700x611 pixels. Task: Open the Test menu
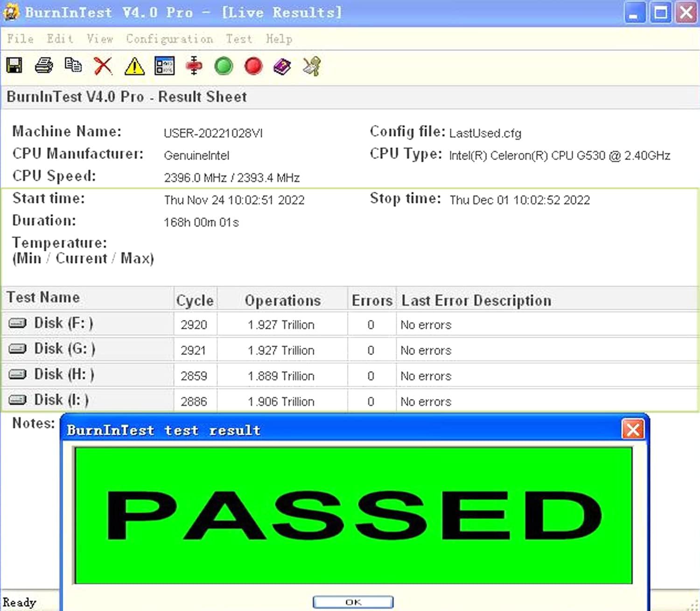point(239,39)
